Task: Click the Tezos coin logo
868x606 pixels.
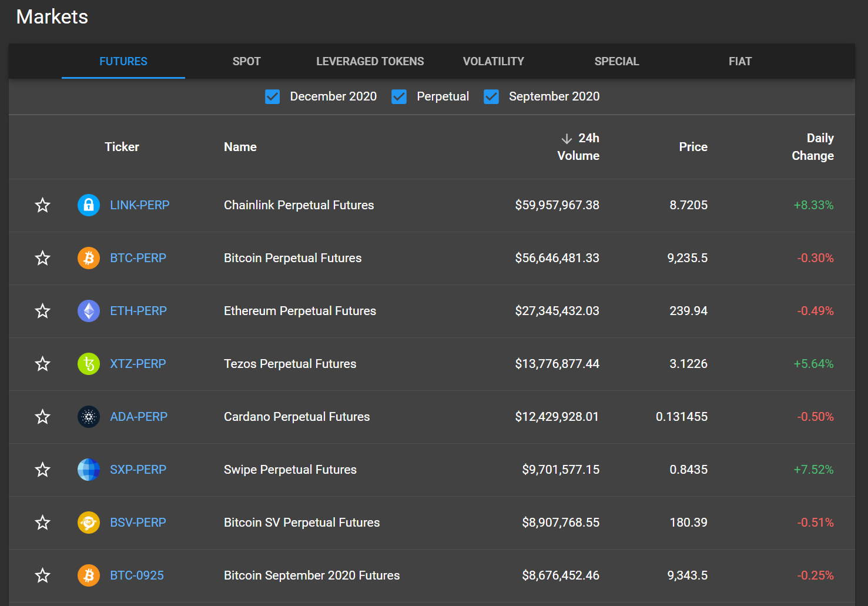Action: pos(89,364)
